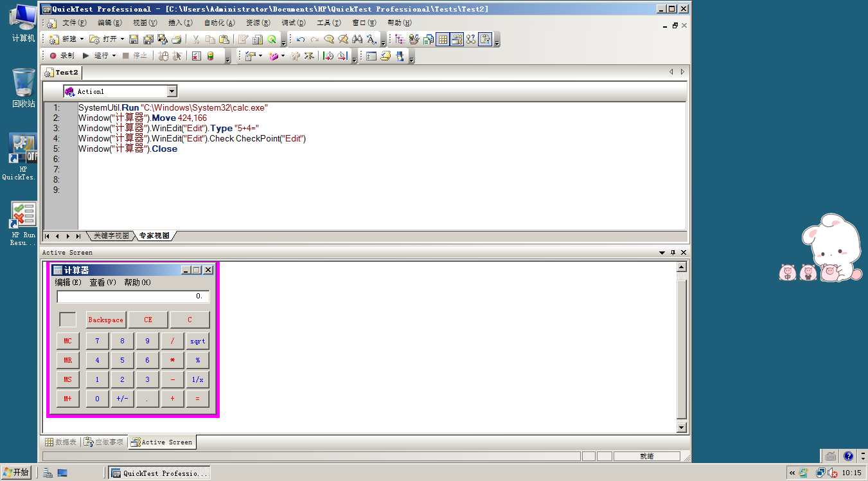Switch to the 专家视图 tab

[x=154, y=236]
